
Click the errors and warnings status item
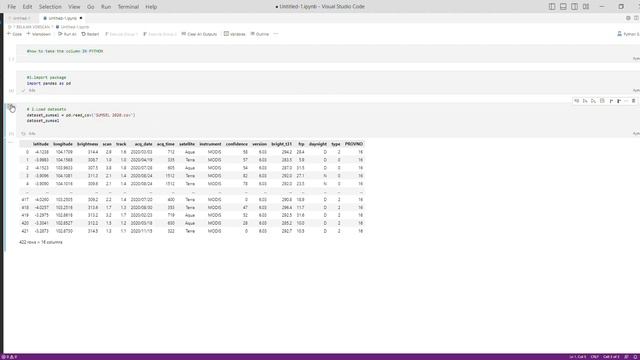coord(10,357)
